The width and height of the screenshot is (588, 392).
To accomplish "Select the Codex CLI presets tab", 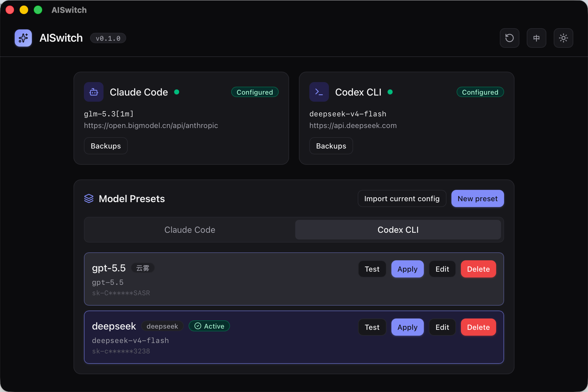I will (x=398, y=230).
